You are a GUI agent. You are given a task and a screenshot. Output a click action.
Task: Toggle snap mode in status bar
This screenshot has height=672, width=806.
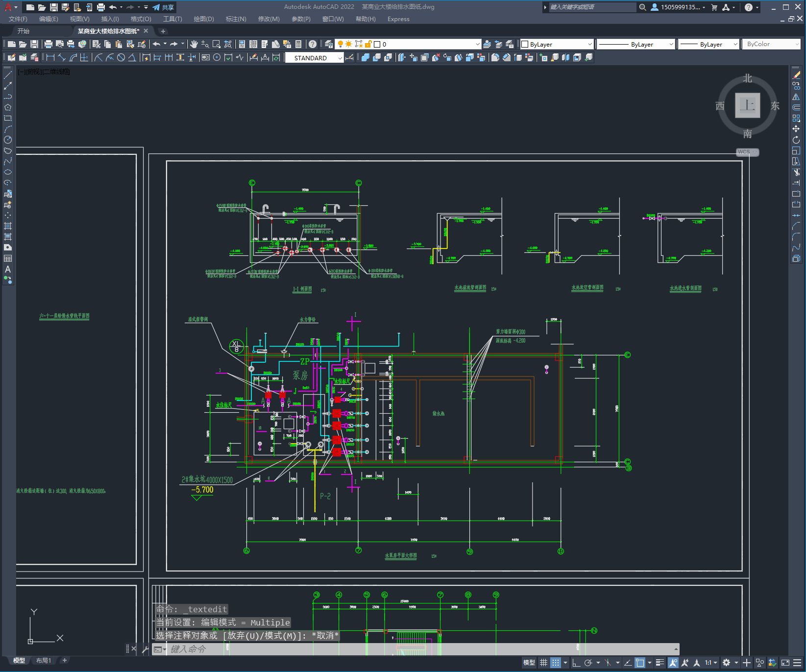click(x=555, y=663)
